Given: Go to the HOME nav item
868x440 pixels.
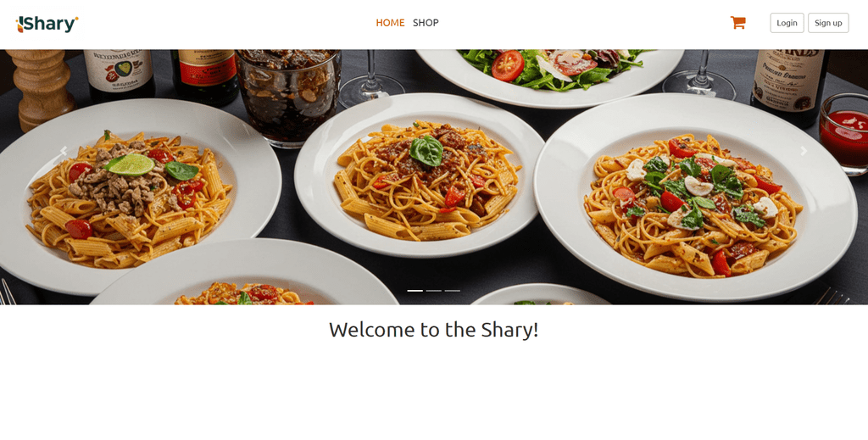Looking at the screenshot, I should (390, 23).
